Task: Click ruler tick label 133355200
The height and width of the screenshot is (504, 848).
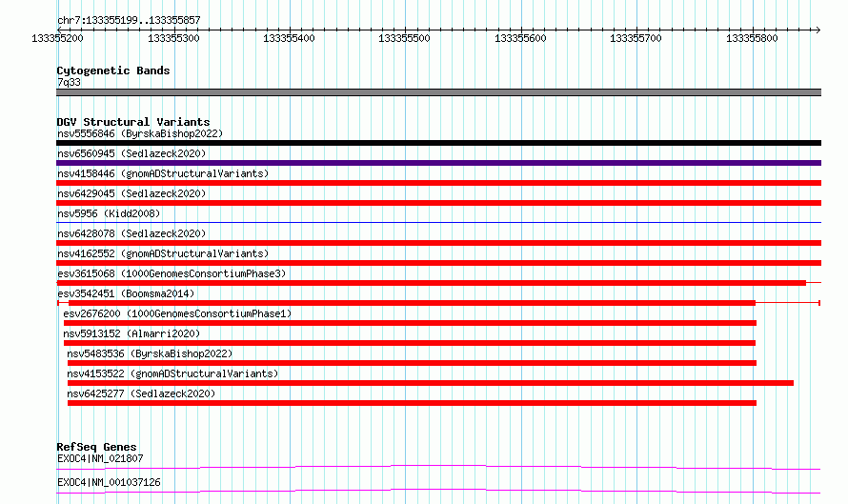Action: pyautogui.click(x=57, y=38)
